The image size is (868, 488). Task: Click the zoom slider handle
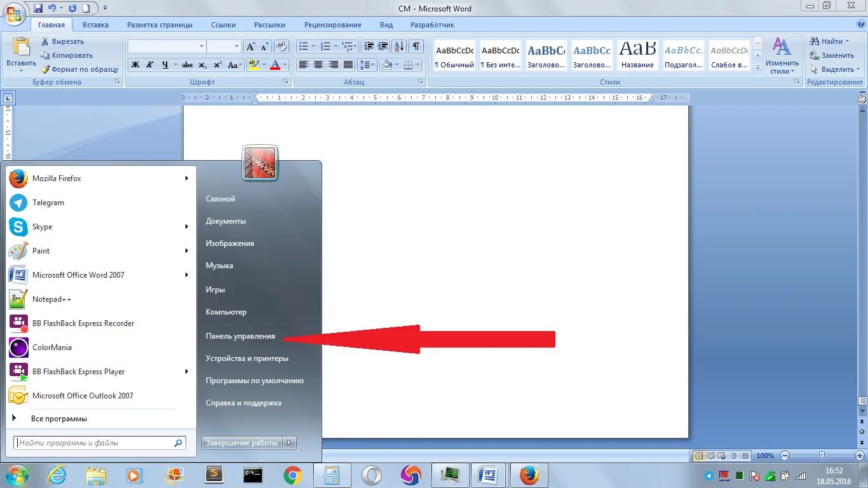(822, 456)
